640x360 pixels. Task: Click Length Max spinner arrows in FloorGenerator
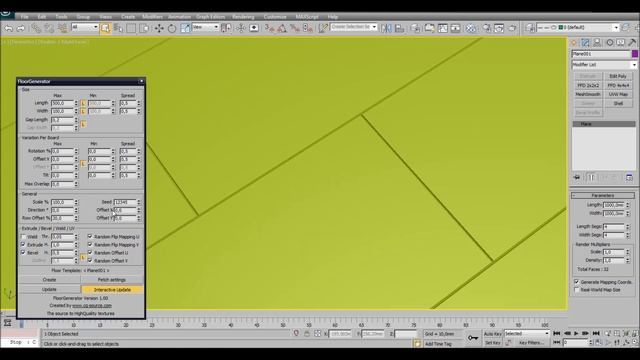point(76,103)
